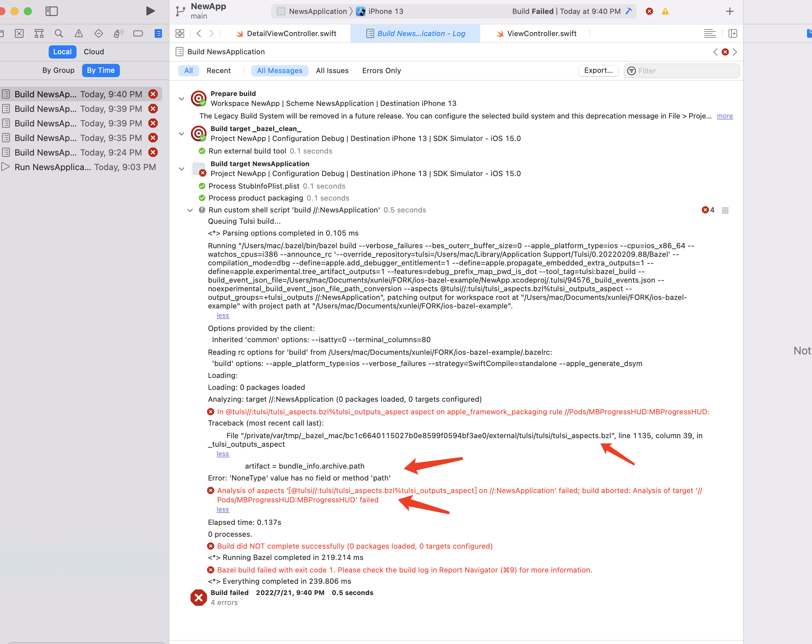Click more on the Legacy Build System message
Screen dimensions: 812x644
pos(724,116)
